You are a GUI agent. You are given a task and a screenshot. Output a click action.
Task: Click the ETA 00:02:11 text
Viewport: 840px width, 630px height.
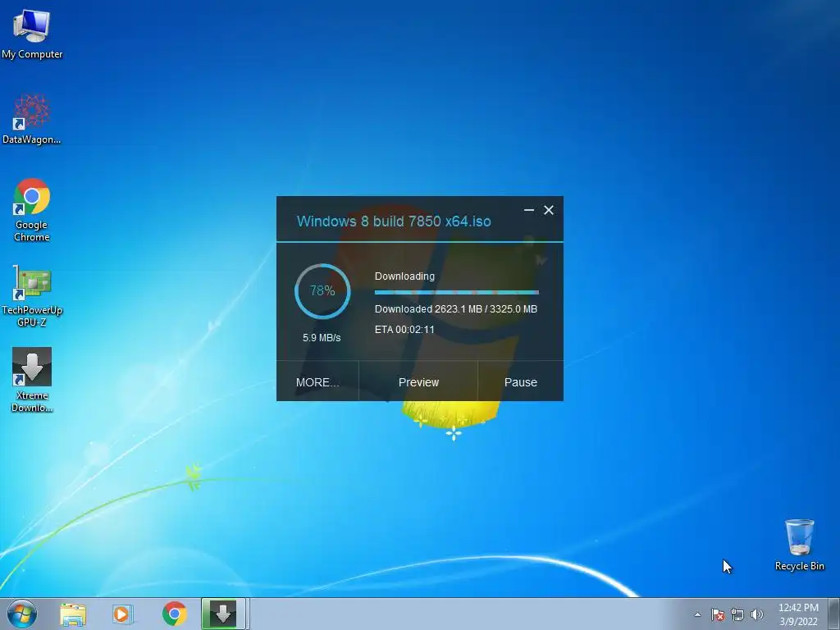(404, 330)
